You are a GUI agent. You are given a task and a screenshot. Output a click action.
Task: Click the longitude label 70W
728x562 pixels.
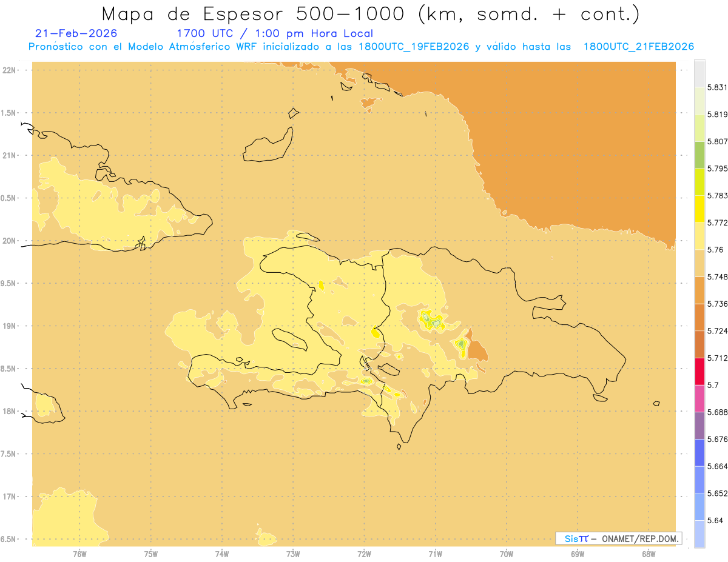pyautogui.click(x=507, y=554)
